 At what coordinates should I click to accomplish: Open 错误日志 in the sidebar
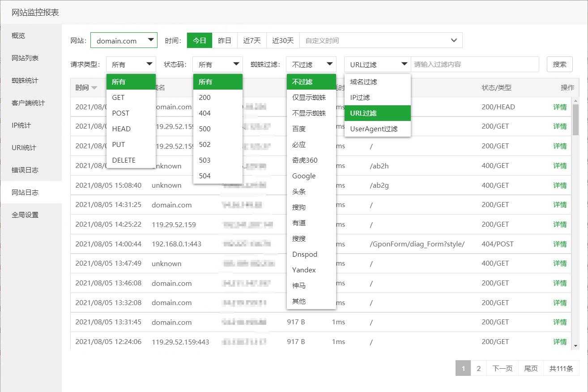(31, 170)
